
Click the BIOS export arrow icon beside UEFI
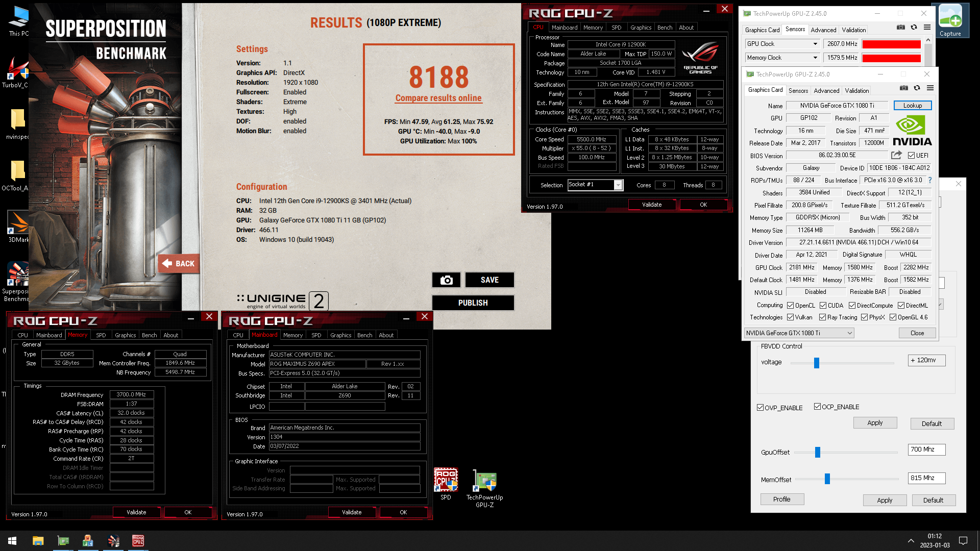pos(896,155)
